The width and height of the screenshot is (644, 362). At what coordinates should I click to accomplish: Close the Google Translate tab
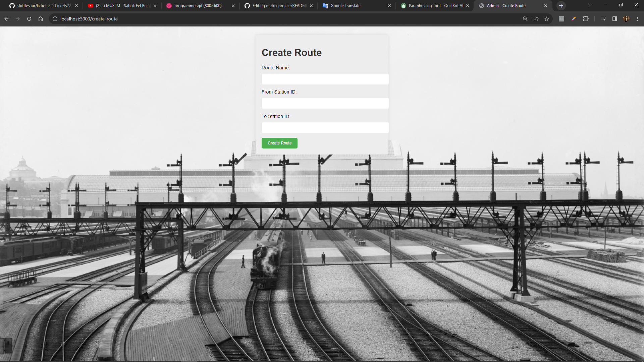pyautogui.click(x=389, y=6)
